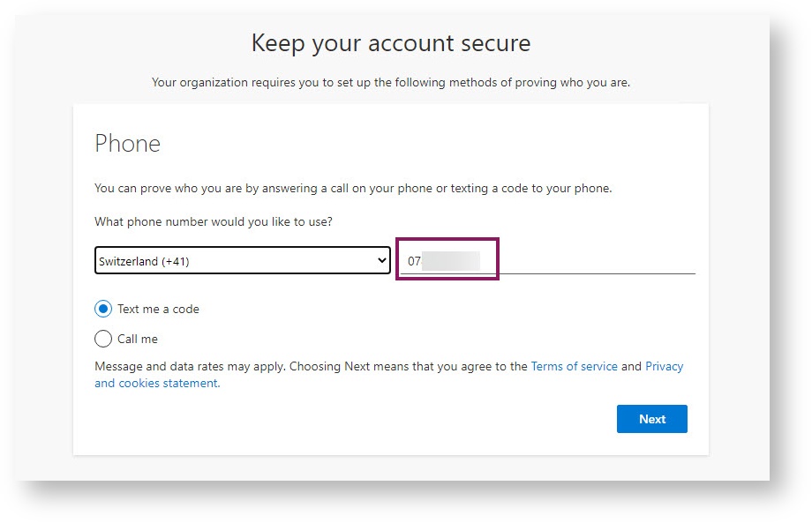
Task: Expand the Switzerland (+41) combo box
Action: point(242,260)
